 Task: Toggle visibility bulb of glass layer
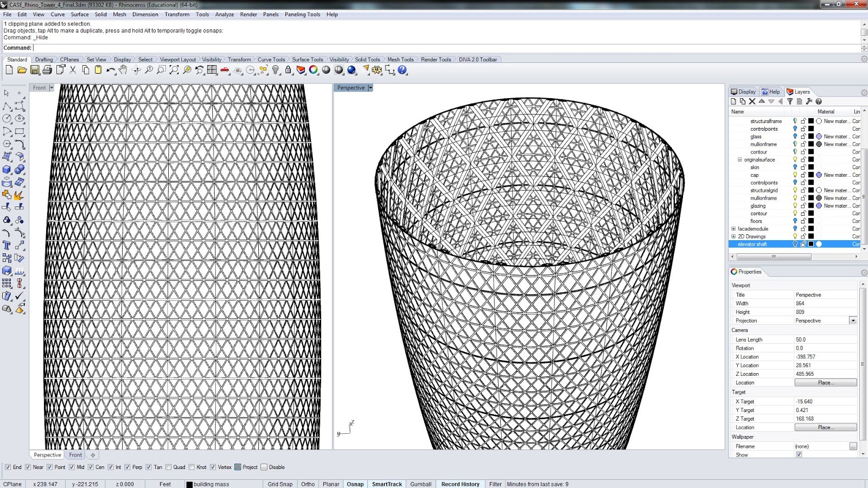pos(795,137)
